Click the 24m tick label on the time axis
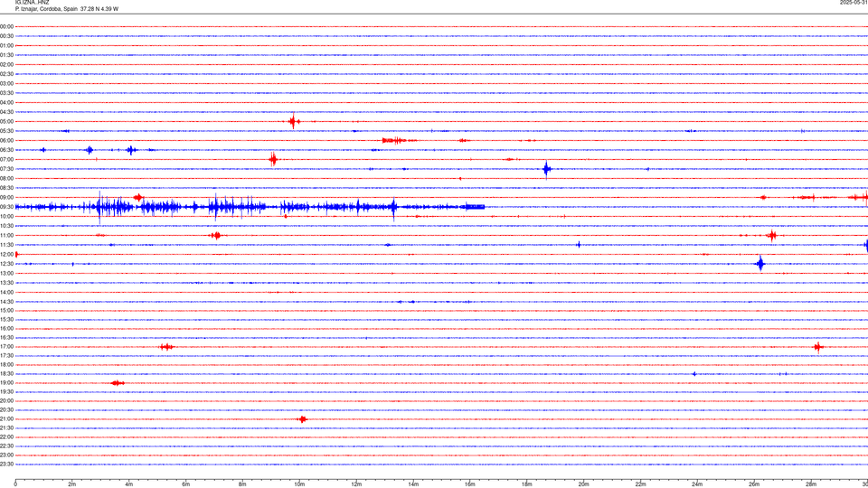Screen dimensions: 868x488 pyautogui.click(x=697, y=484)
